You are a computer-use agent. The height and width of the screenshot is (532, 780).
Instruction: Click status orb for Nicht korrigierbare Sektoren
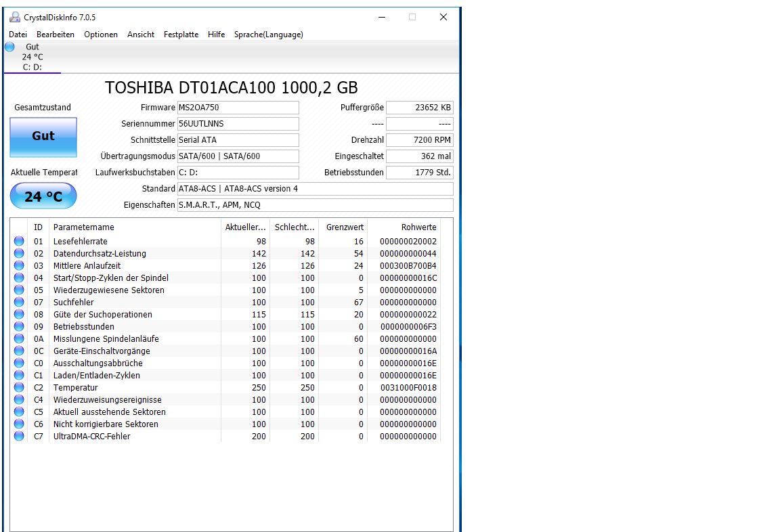pos(19,424)
